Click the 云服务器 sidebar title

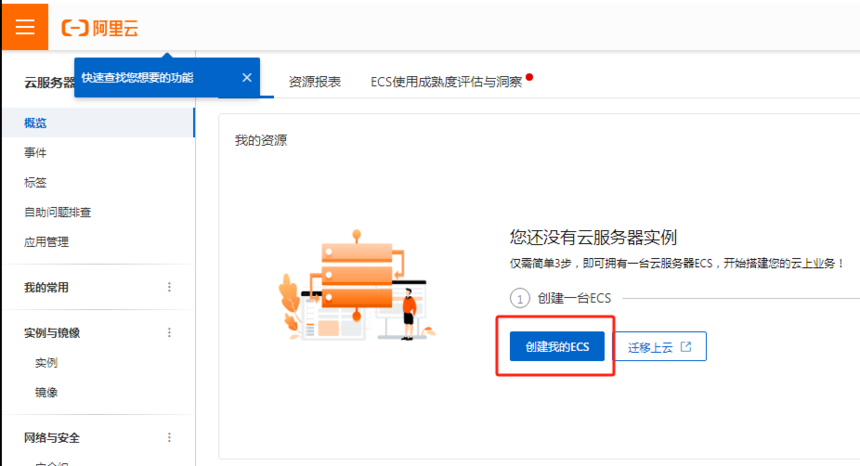49,83
